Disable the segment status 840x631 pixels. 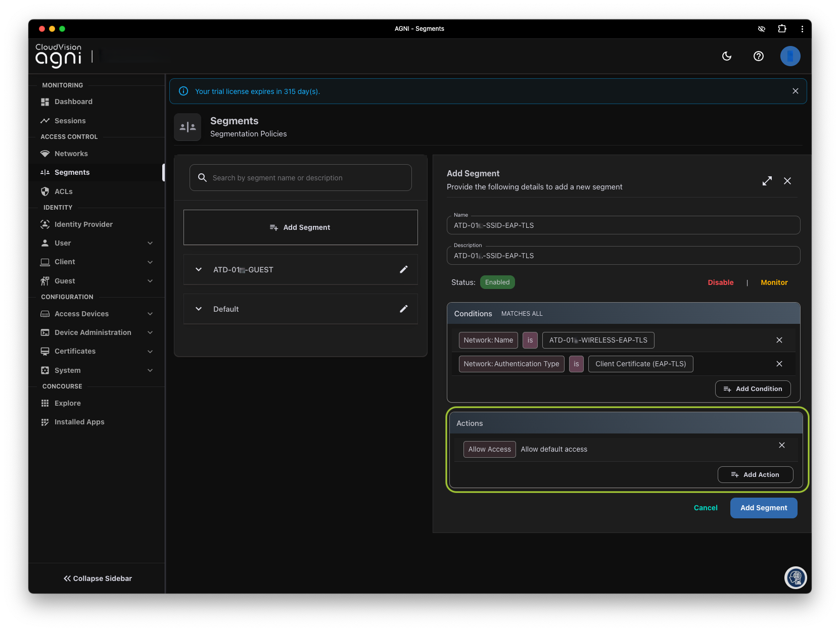[x=720, y=282]
